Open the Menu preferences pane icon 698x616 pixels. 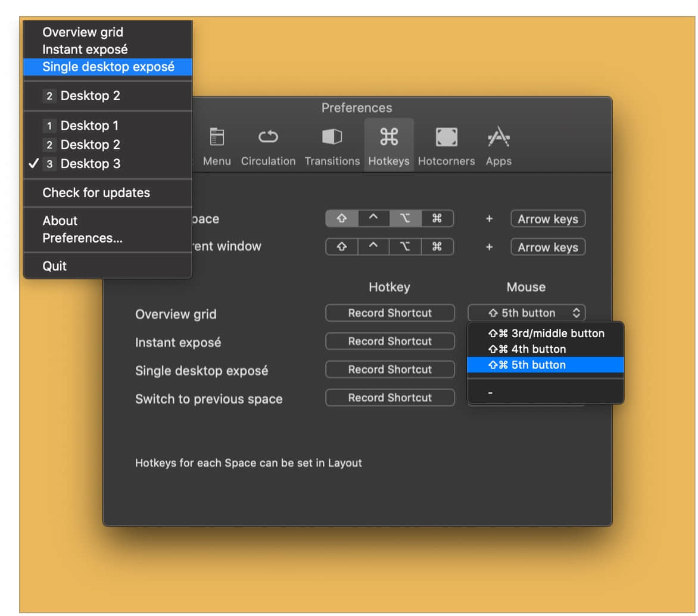click(x=217, y=137)
